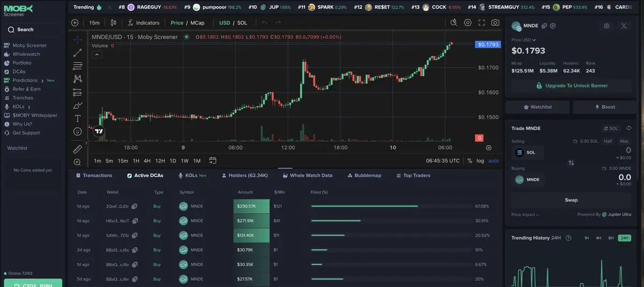Copy MNDE token address
644x287 pixels.
coord(544,26)
